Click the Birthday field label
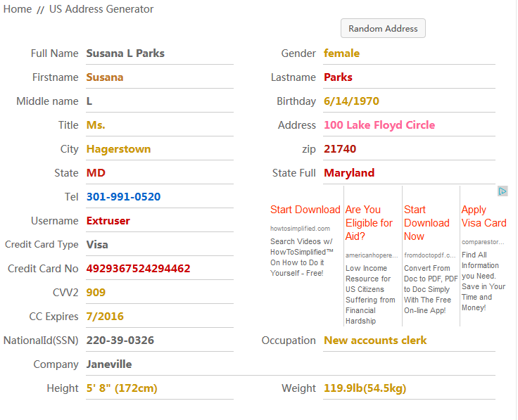This screenshot has height=420, width=518. 296,101
